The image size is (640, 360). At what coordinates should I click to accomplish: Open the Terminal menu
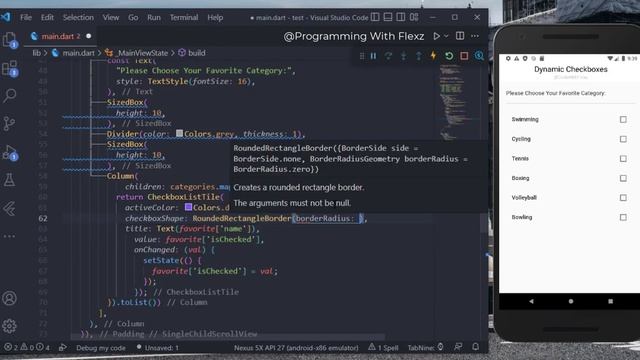point(184,18)
